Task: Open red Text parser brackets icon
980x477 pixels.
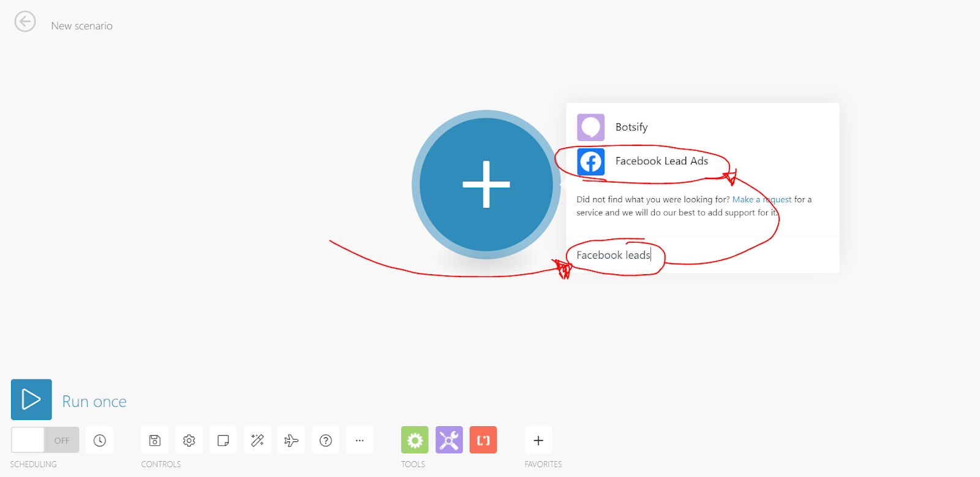Action: click(483, 440)
